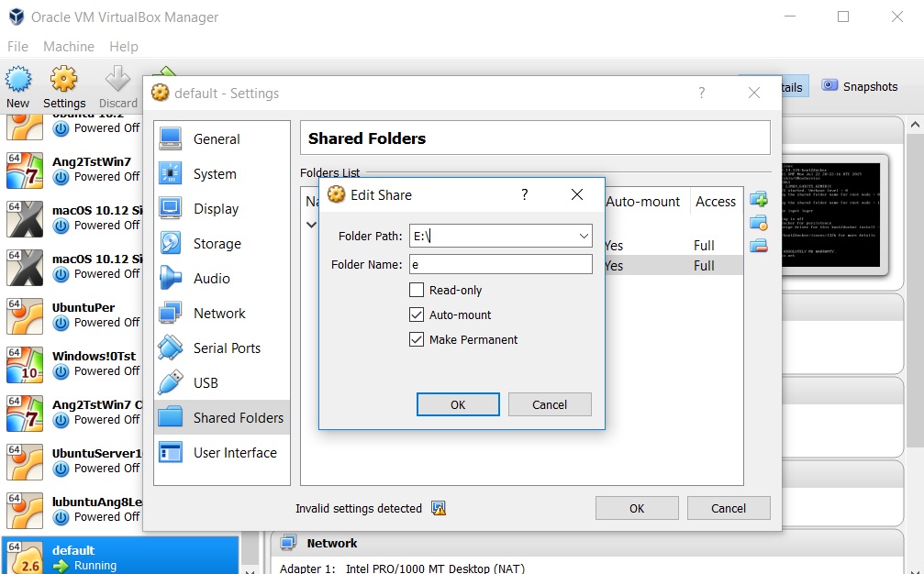The image size is (924, 574).
Task: Select the macOS 10.12 Si machine with UbuntuPer directly below it
Action: pos(72,266)
